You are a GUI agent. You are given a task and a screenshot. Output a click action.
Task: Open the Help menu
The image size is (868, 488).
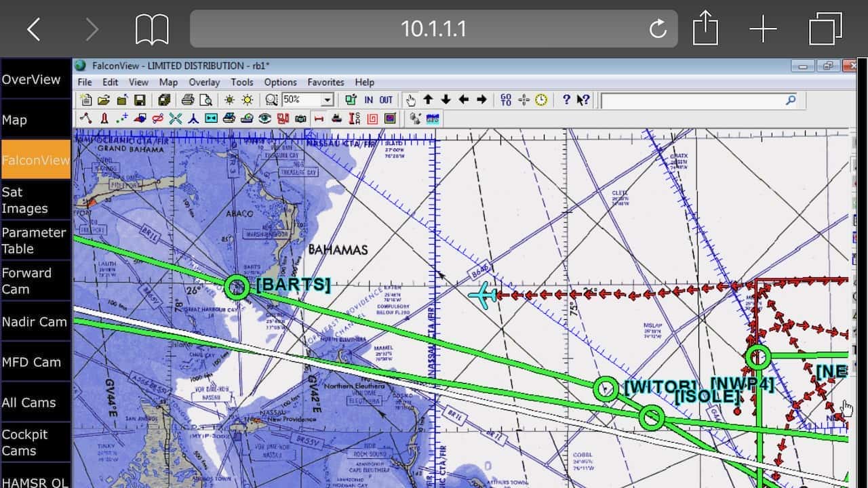click(365, 82)
